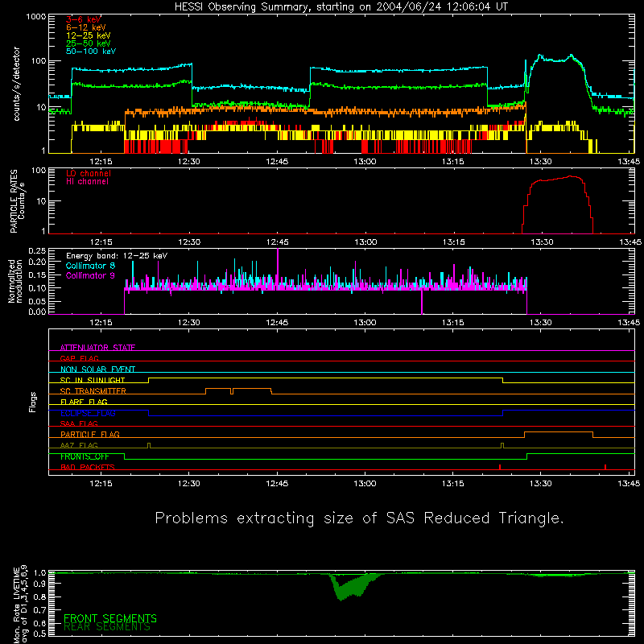Select the 50-100 keV legend label
The image size is (644, 644).
click(90, 52)
